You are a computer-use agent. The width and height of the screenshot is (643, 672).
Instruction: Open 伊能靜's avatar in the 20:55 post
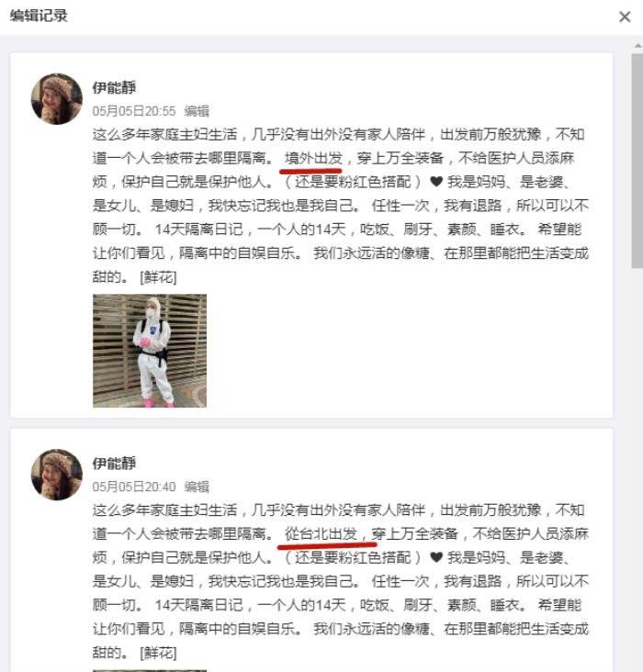coord(57,99)
